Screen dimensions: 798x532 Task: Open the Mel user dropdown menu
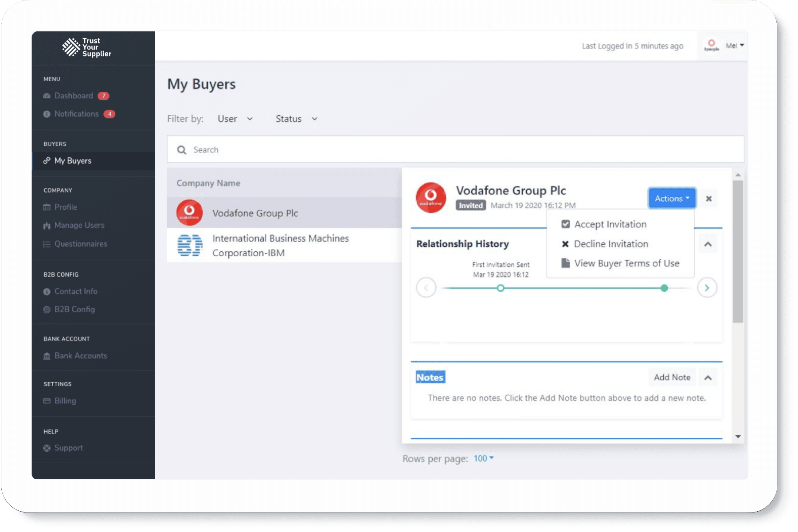(735, 45)
